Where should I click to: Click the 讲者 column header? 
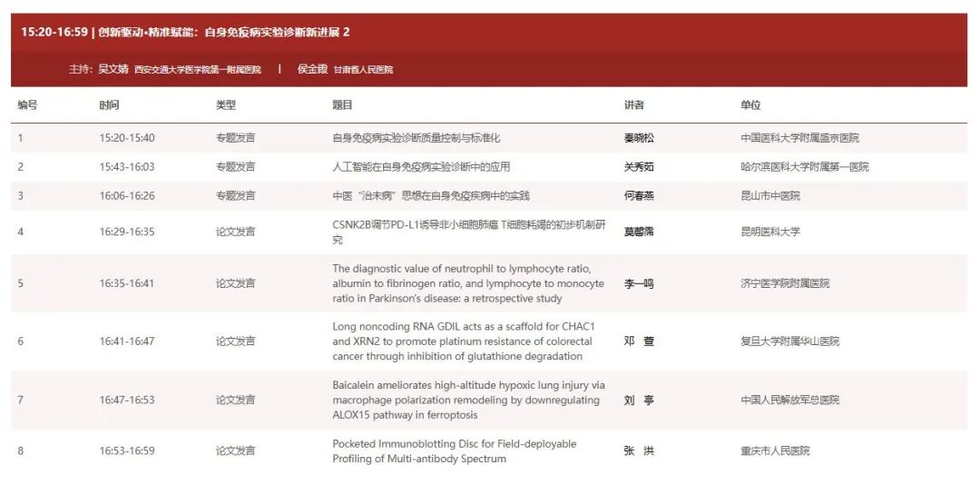click(633, 105)
